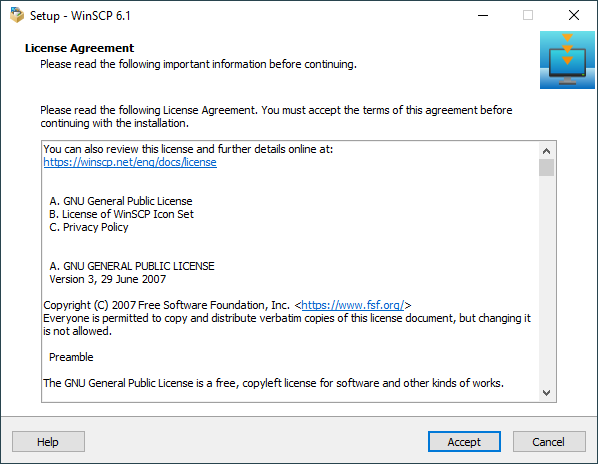Click 'A. GNU General Public License' entry

121,201
